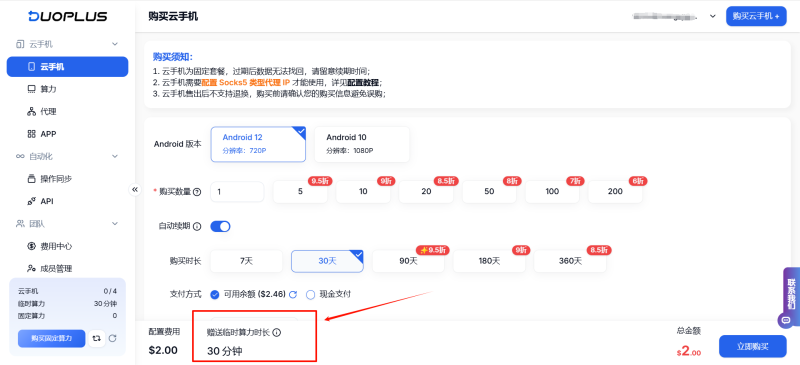This screenshot has width=800, height=365.
Task: Click the sidebar collapse double-chevron icon
Action: pyautogui.click(x=135, y=189)
